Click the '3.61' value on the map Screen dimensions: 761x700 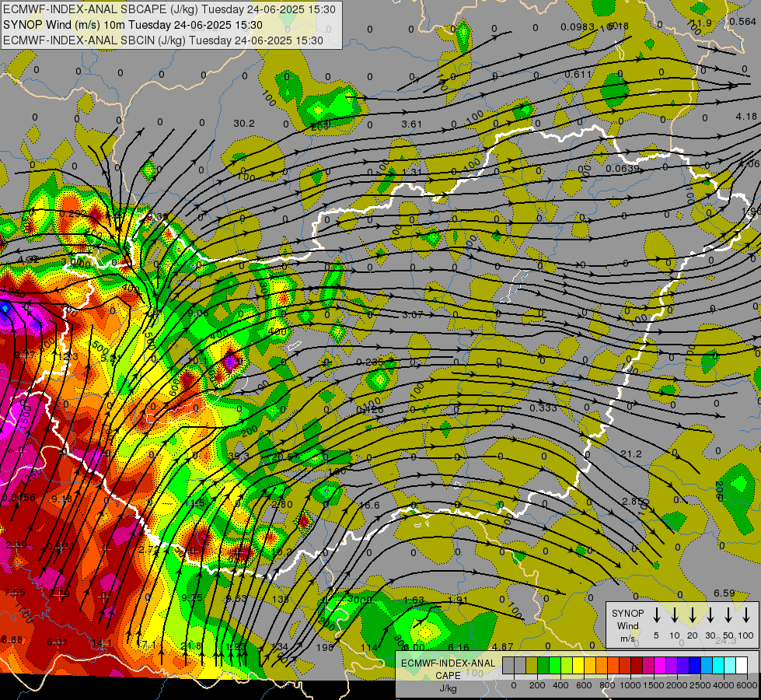pyautogui.click(x=411, y=124)
